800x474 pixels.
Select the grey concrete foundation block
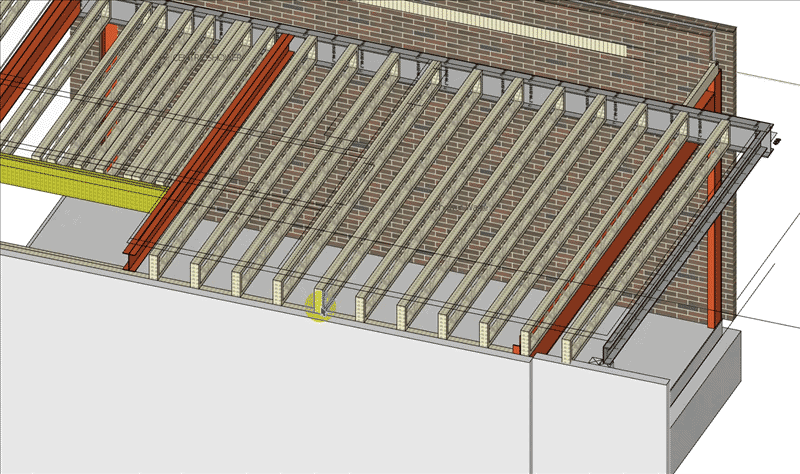tap(707, 403)
